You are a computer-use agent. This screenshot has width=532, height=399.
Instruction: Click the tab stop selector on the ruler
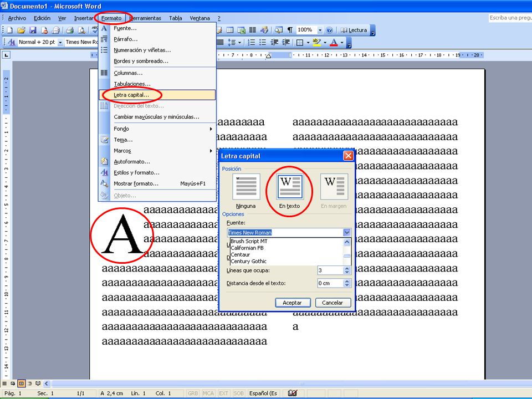[6, 55]
